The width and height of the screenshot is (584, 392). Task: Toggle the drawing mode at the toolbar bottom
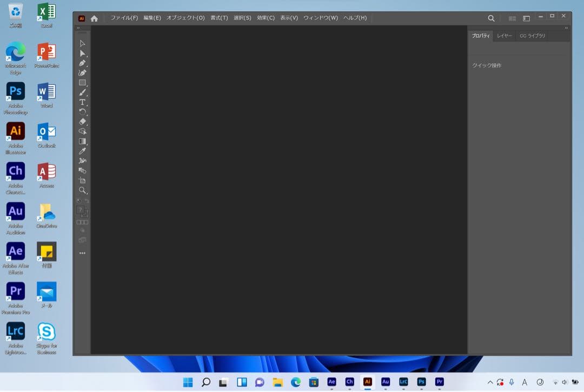point(83,222)
